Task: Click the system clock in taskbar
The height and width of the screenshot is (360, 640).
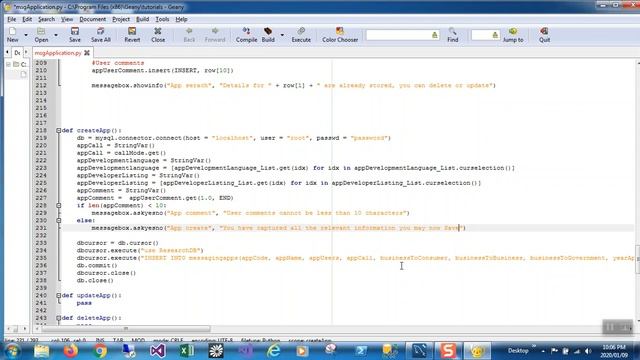Action: click(615, 351)
